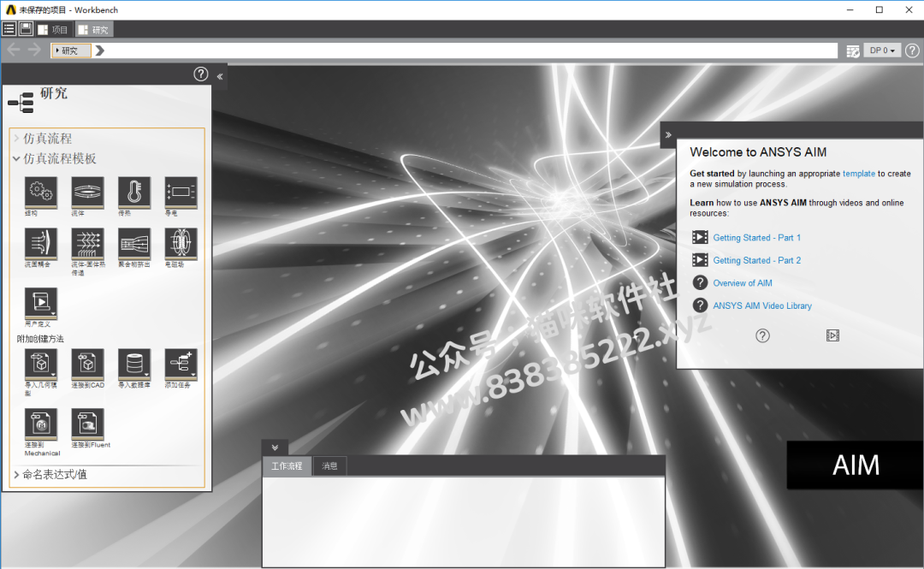The height and width of the screenshot is (569, 924).
Task: Open the Getting Started - Part 1 link
Action: pyautogui.click(x=756, y=238)
